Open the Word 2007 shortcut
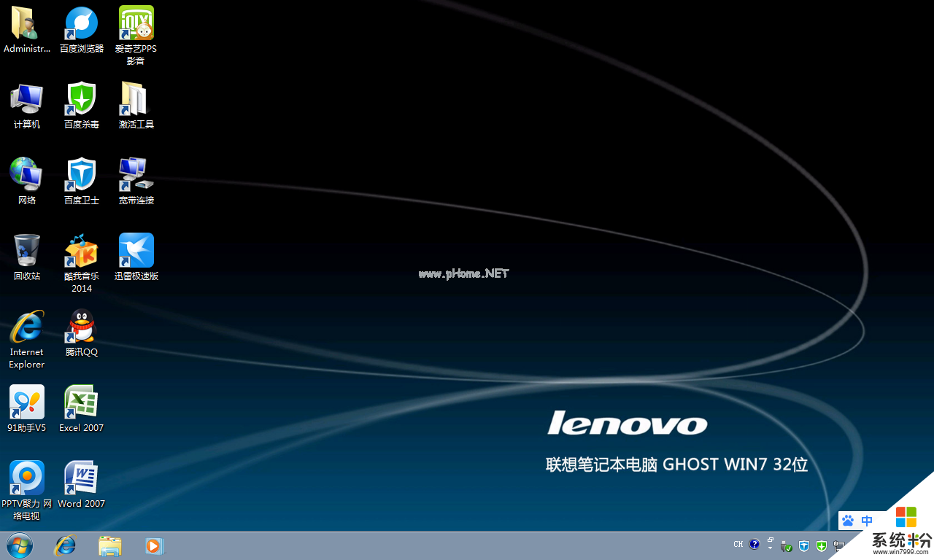The height and width of the screenshot is (560, 934). pyautogui.click(x=82, y=485)
